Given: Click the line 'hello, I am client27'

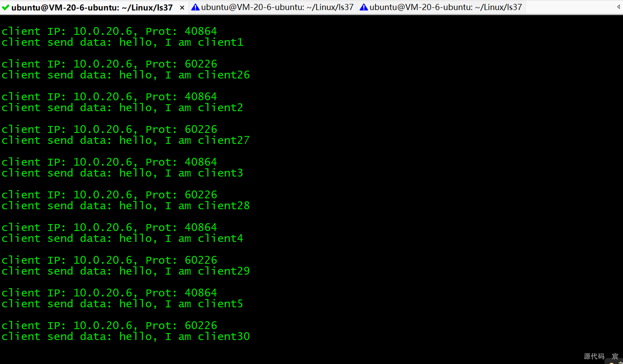Looking at the screenshot, I should 126,140.
